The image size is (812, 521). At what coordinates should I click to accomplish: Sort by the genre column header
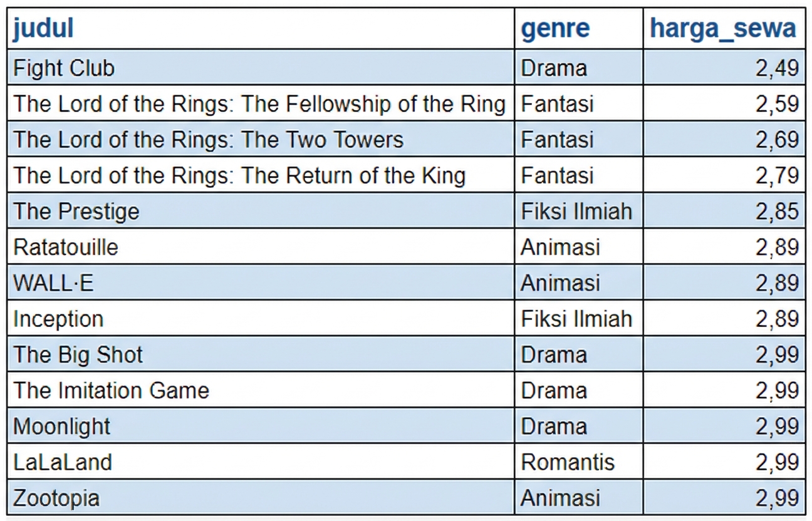coord(555,28)
